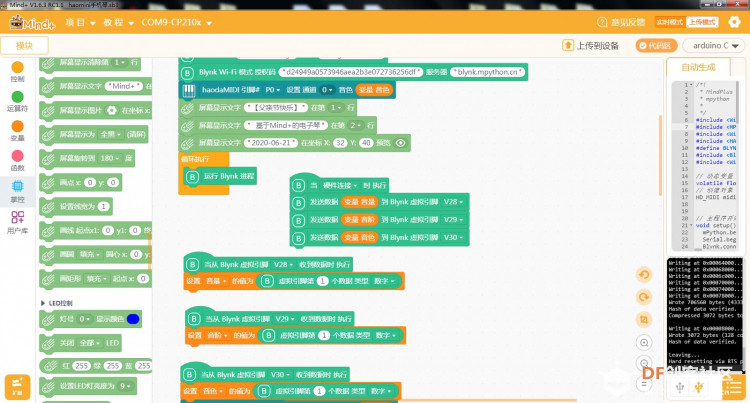Open the pink Functions block category
The height and width of the screenshot is (403, 750).
[18, 161]
